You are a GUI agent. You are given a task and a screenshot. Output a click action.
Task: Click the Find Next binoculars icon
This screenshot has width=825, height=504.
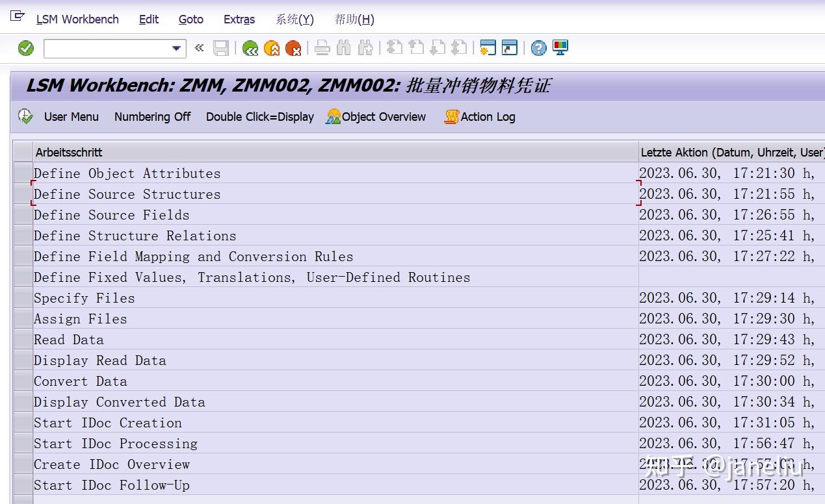click(365, 48)
